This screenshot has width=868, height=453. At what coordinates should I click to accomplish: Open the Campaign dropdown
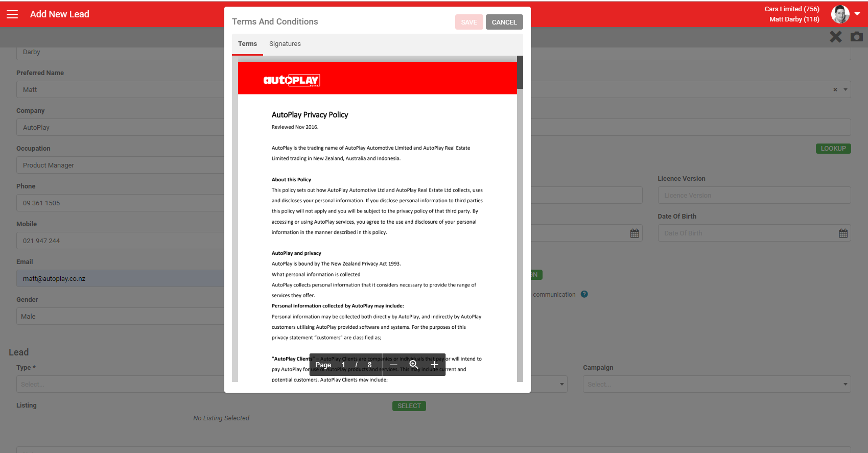pyautogui.click(x=717, y=384)
